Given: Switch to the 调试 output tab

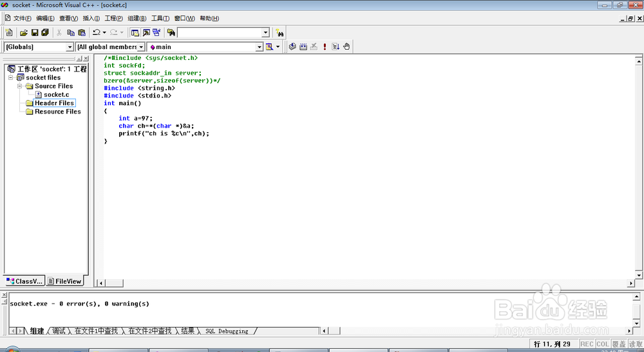Looking at the screenshot, I should coord(59,331).
